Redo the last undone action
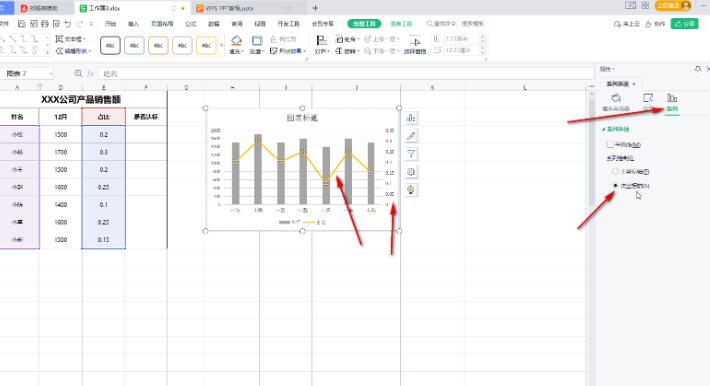The width and height of the screenshot is (710, 386). tap(80, 24)
